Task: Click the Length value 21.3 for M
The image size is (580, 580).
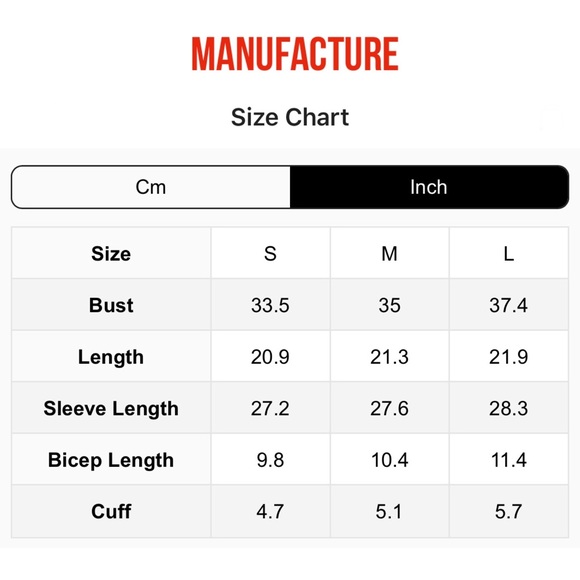Action: point(390,357)
